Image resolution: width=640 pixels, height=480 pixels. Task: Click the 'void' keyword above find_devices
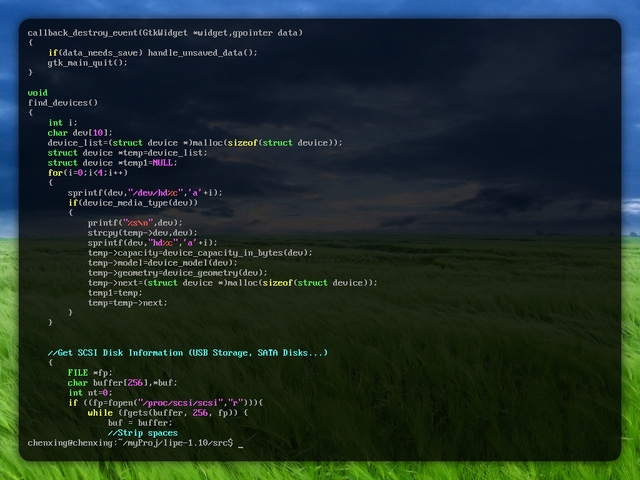point(38,93)
